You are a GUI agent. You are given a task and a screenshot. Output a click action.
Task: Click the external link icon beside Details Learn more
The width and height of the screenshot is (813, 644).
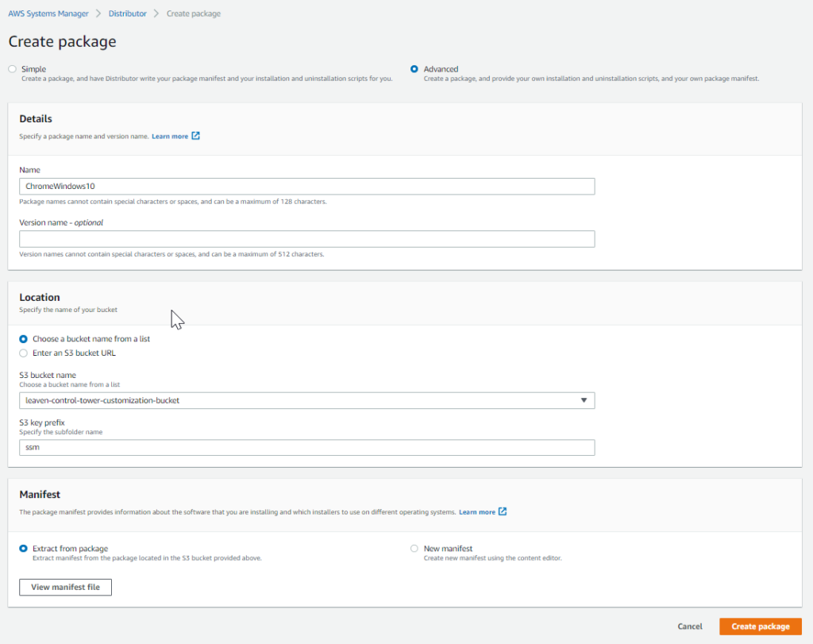point(195,136)
